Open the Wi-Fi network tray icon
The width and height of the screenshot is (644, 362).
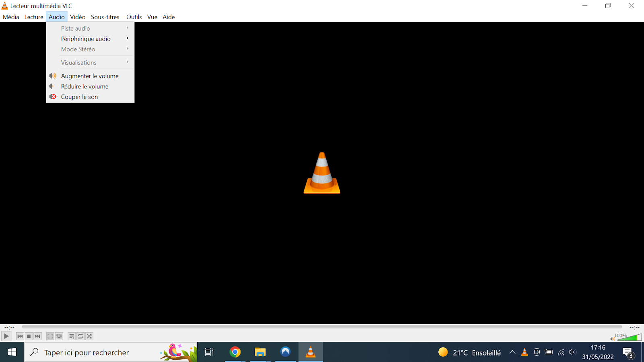coord(561,352)
